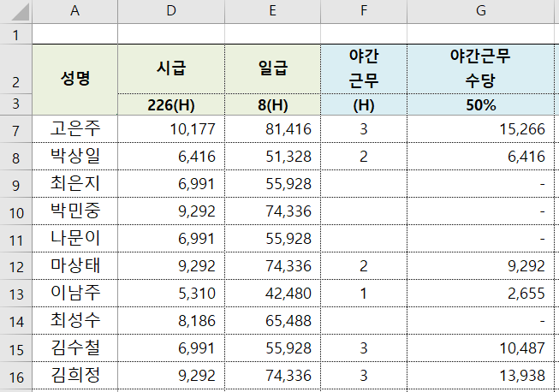Select row 12 header
This screenshot has height=392, width=559.
pyautogui.click(x=16, y=266)
